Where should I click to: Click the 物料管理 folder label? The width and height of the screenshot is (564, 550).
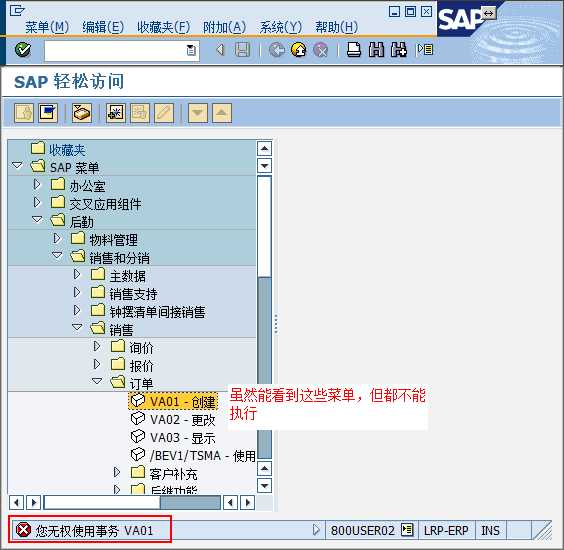click(113, 240)
